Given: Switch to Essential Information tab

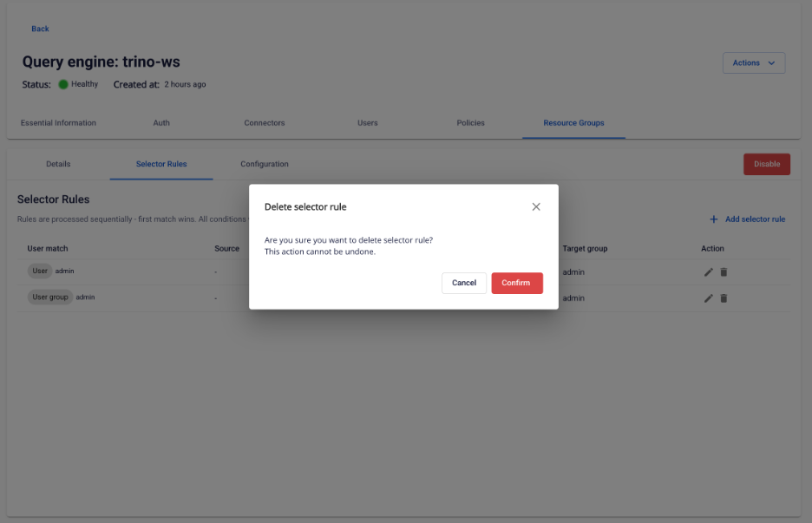Looking at the screenshot, I should (x=58, y=122).
